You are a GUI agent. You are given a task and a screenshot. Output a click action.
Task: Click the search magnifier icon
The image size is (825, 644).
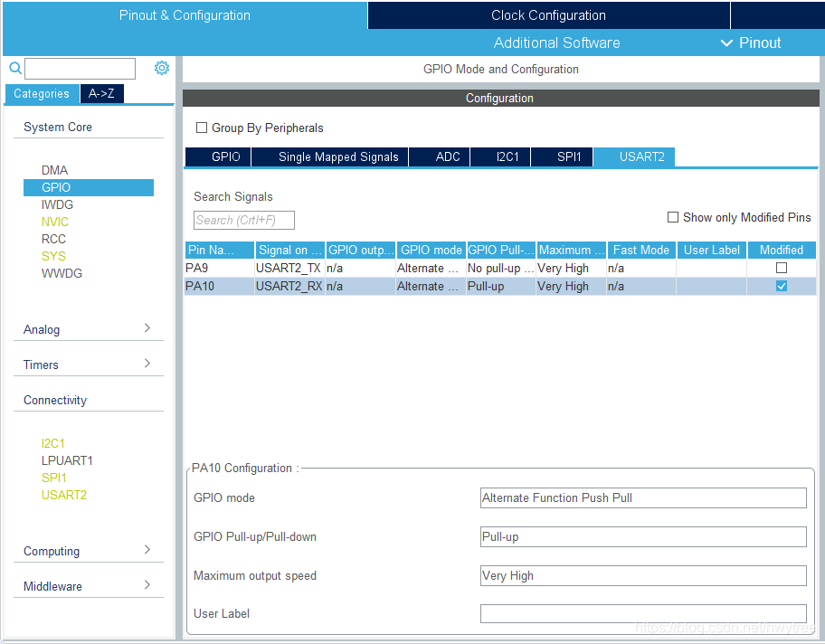coord(15,68)
